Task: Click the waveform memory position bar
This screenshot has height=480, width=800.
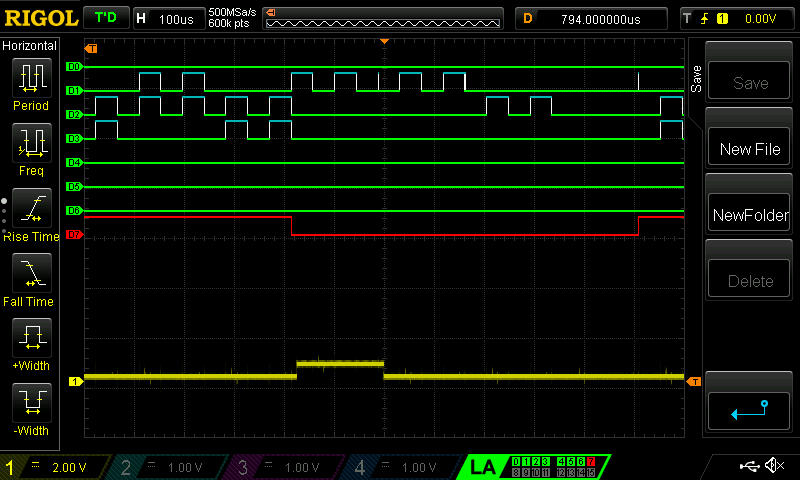Action: pyautogui.click(x=384, y=19)
